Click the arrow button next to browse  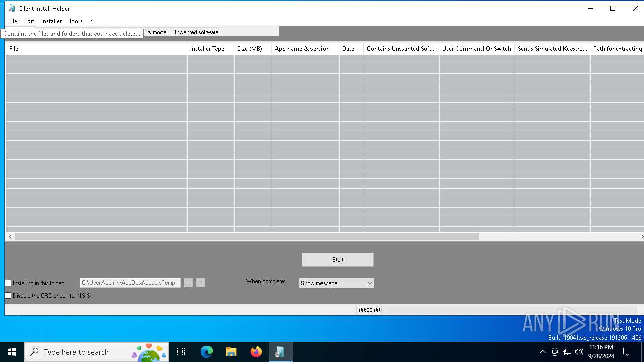200,283
